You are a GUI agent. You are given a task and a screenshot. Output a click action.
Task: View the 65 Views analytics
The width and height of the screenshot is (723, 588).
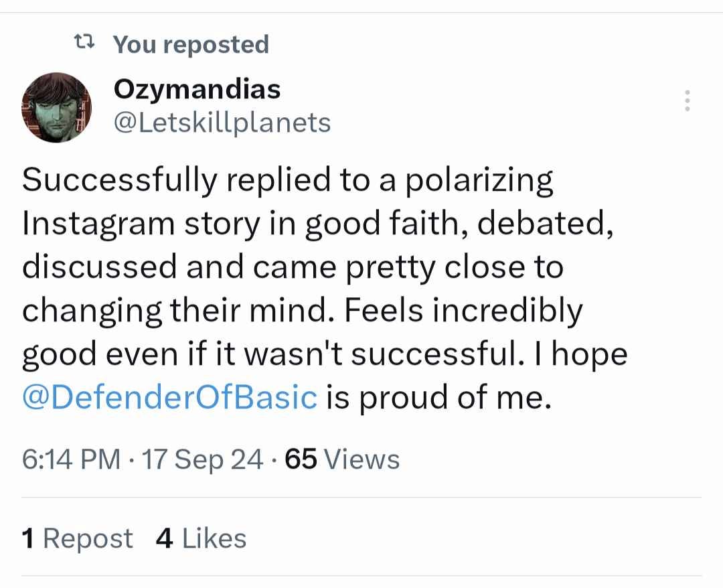[x=342, y=460]
